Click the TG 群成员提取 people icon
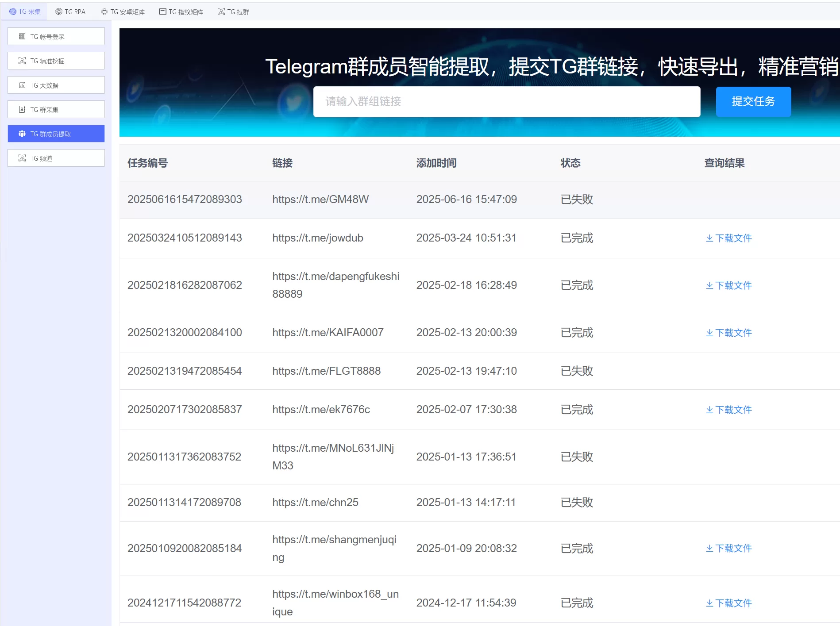This screenshot has width=840, height=626. pyautogui.click(x=22, y=134)
